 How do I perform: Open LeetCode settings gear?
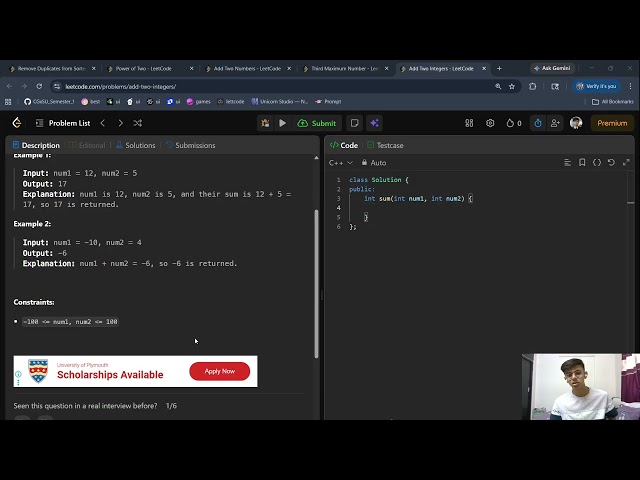point(490,123)
